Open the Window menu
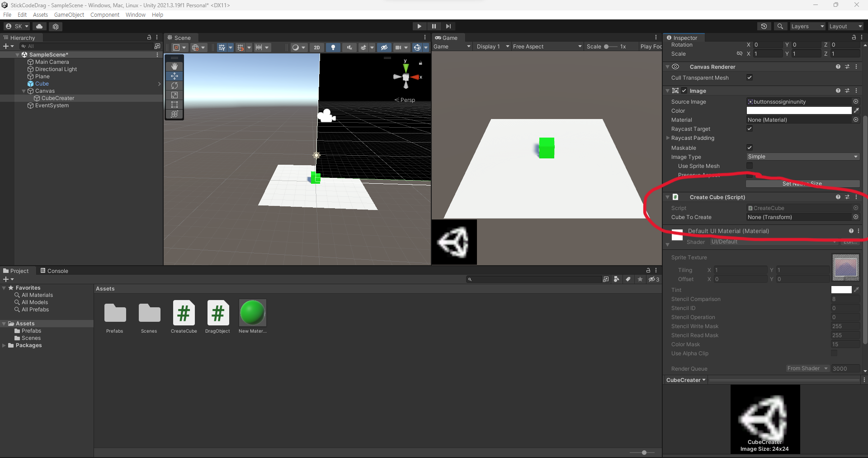The height and width of the screenshot is (458, 868). point(136,15)
